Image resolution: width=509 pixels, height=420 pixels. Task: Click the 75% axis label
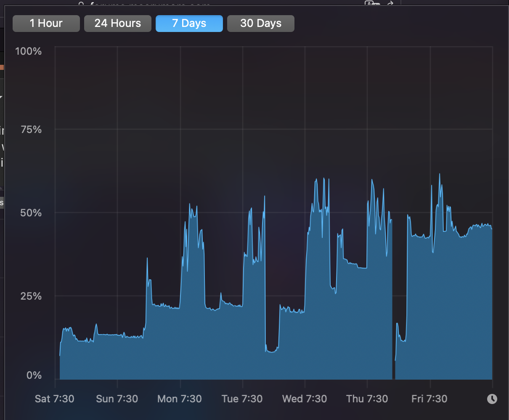(x=32, y=130)
